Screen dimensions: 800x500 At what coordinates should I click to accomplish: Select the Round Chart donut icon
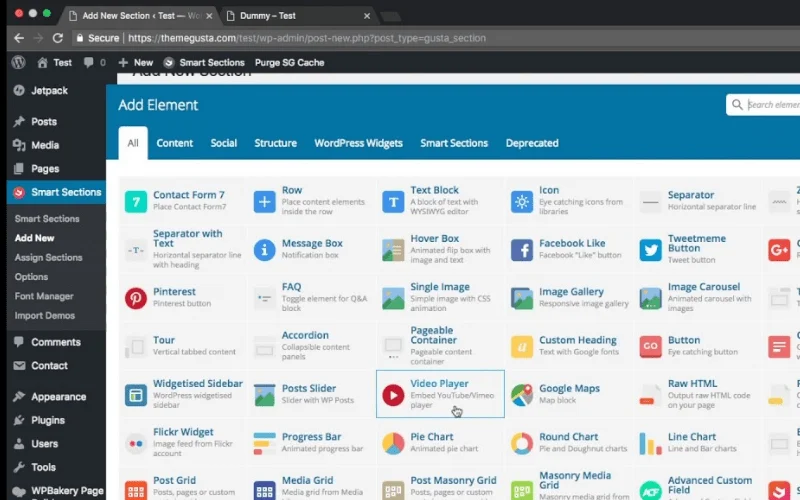point(521,443)
